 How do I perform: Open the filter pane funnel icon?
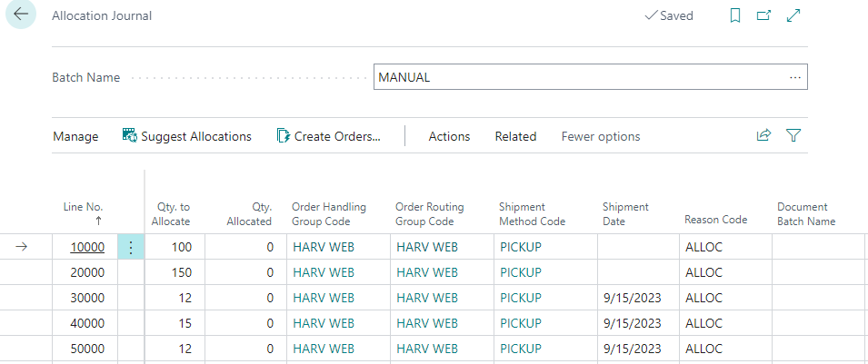tap(793, 136)
